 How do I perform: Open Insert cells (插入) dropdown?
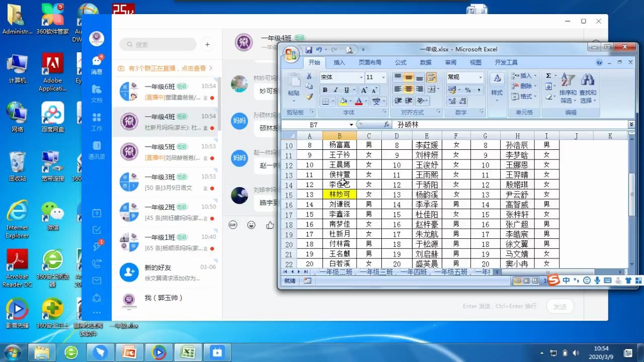pos(524,76)
